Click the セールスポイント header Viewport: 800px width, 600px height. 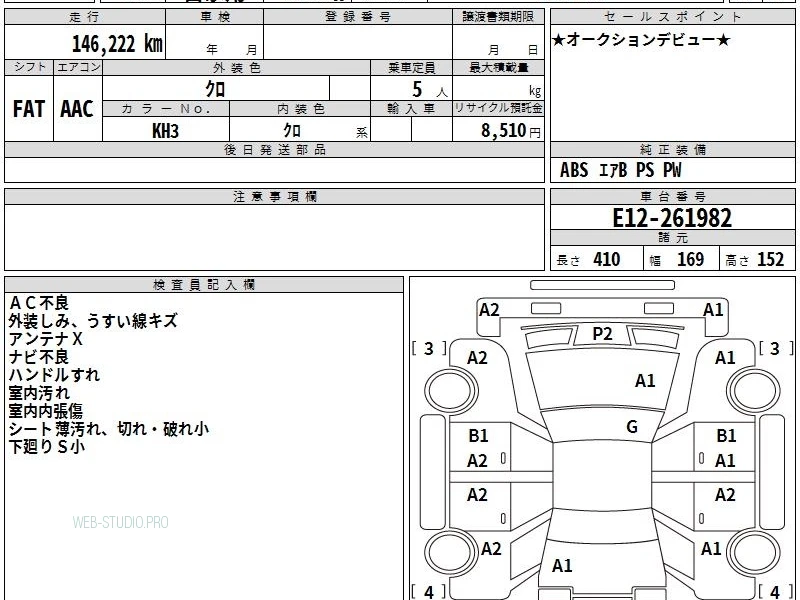(x=672, y=17)
